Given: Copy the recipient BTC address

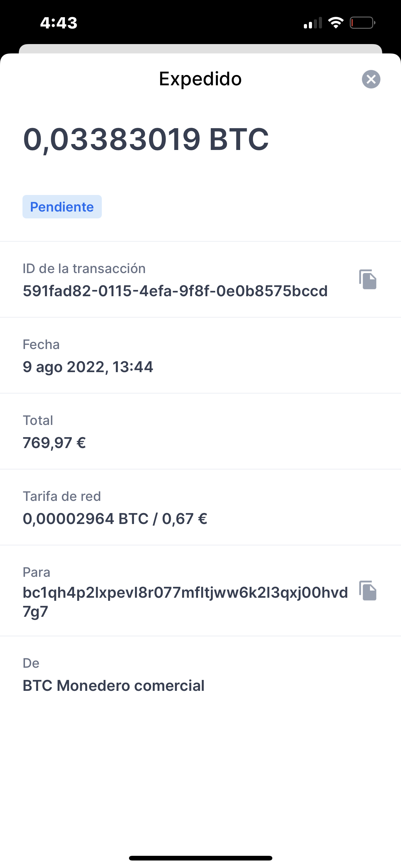Looking at the screenshot, I should coord(368,591).
